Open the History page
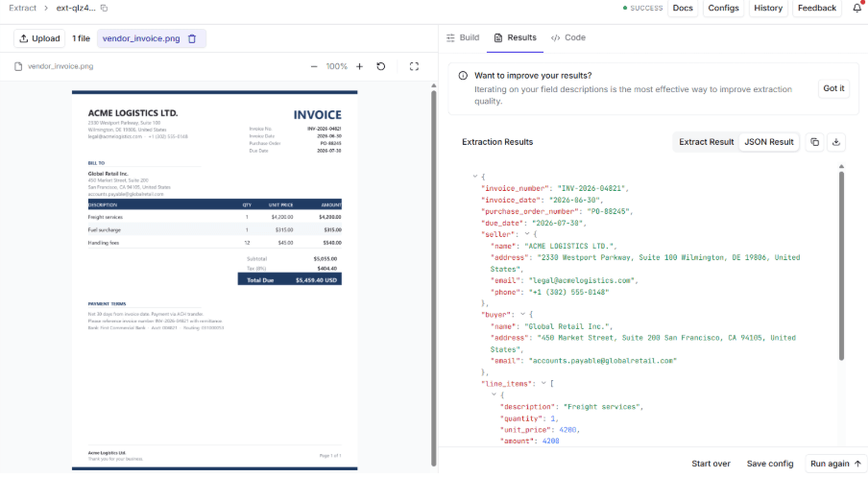868x477 pixels. click(768, 9)
